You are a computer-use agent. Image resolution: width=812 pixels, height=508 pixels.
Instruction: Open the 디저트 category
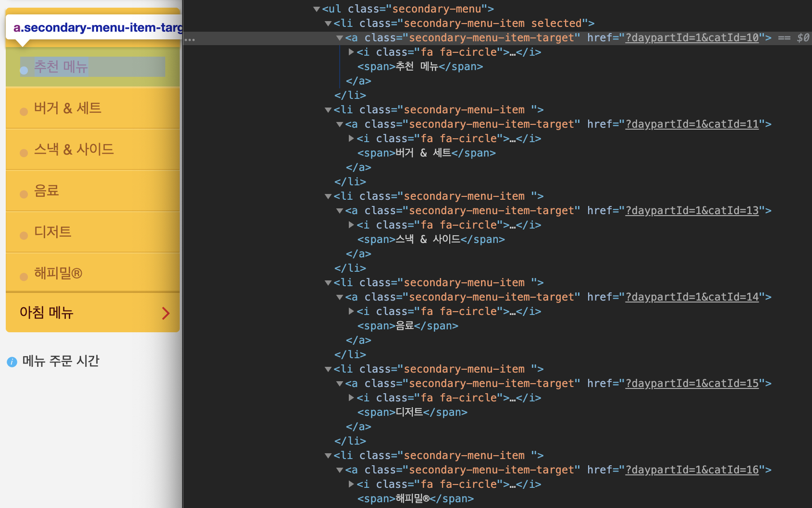pyautogui.click(x=92, y=232)
